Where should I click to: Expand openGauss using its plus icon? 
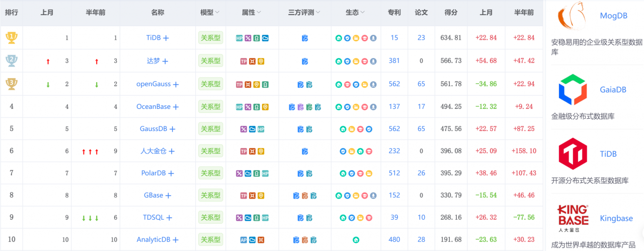click(176, 85)
